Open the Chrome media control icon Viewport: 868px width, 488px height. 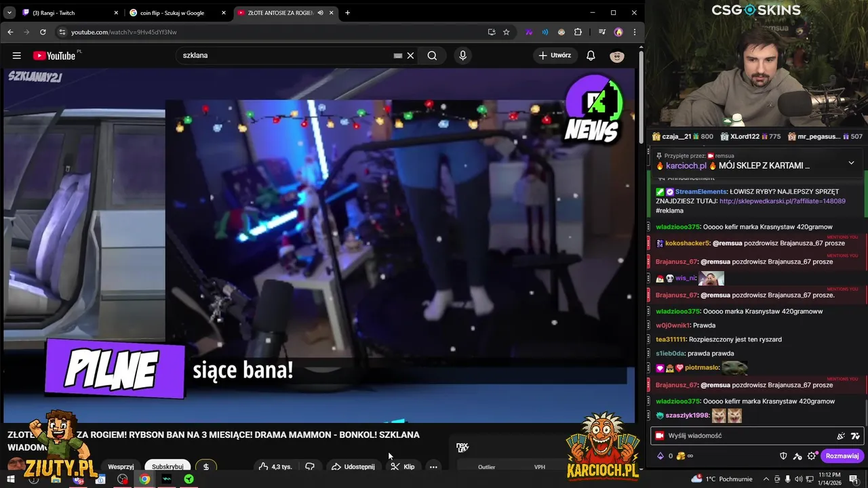pos(601,32)
